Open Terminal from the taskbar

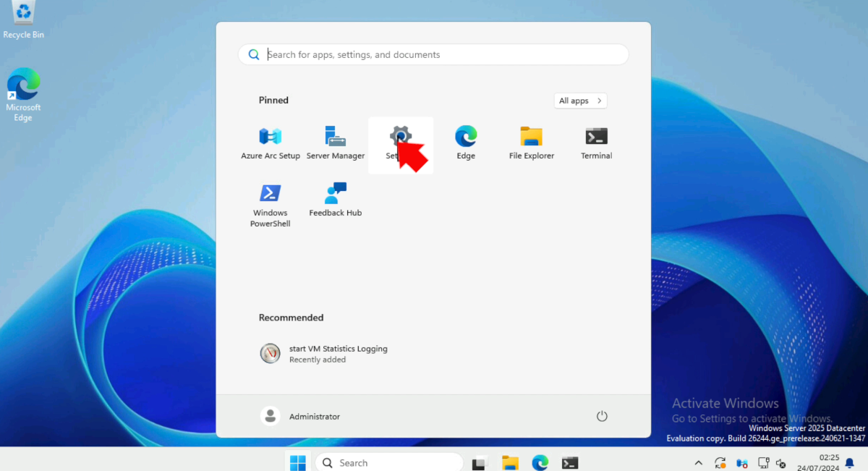(570, 463)
